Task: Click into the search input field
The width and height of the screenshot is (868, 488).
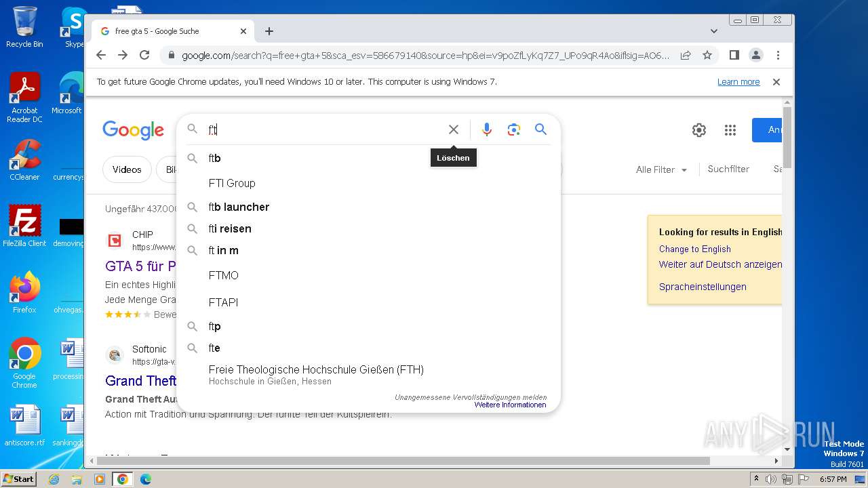Action: pyautogui.click(x=325, y=129)
